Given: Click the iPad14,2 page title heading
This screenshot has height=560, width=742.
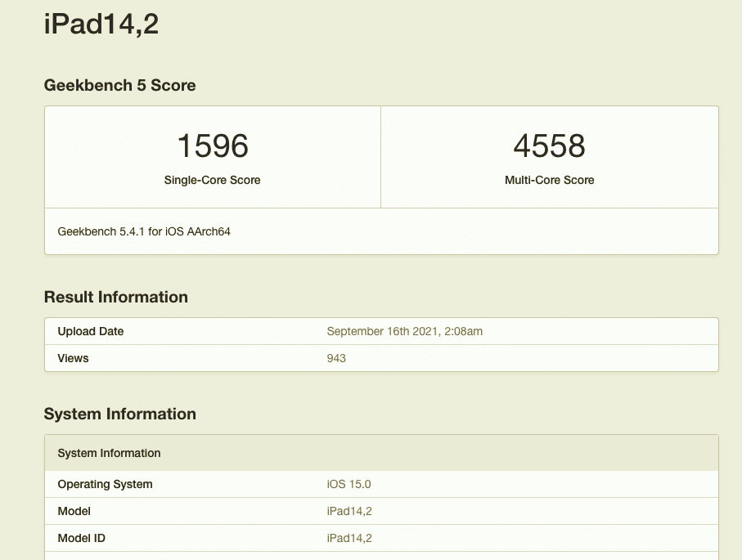Looking at the screenshot, I should (x=101, y=25).
